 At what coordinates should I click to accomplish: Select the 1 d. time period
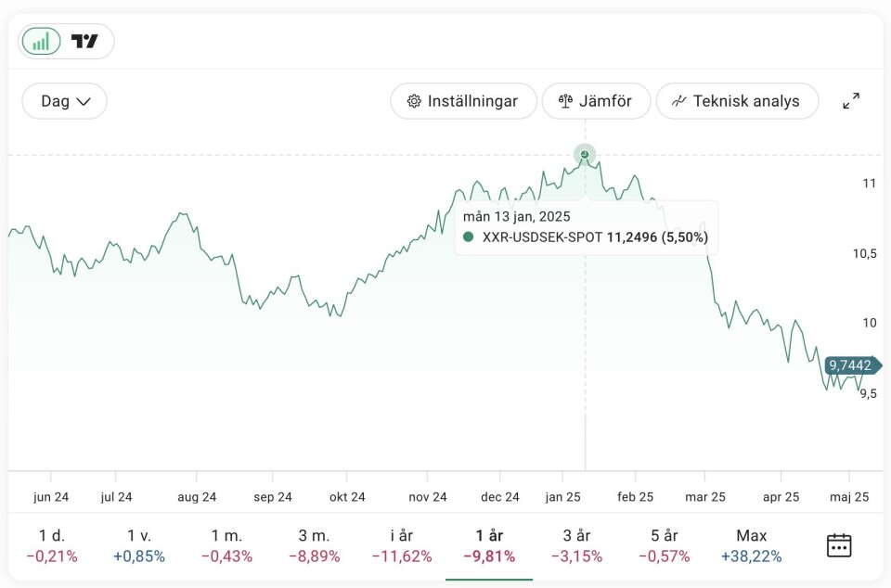(x=52, y=546)
